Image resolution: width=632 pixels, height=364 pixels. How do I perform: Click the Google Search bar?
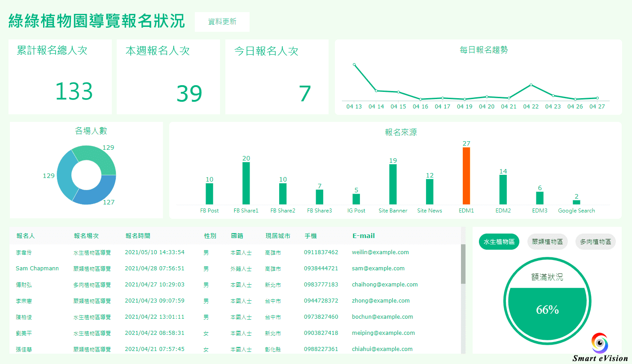click(x=576, y=202)
